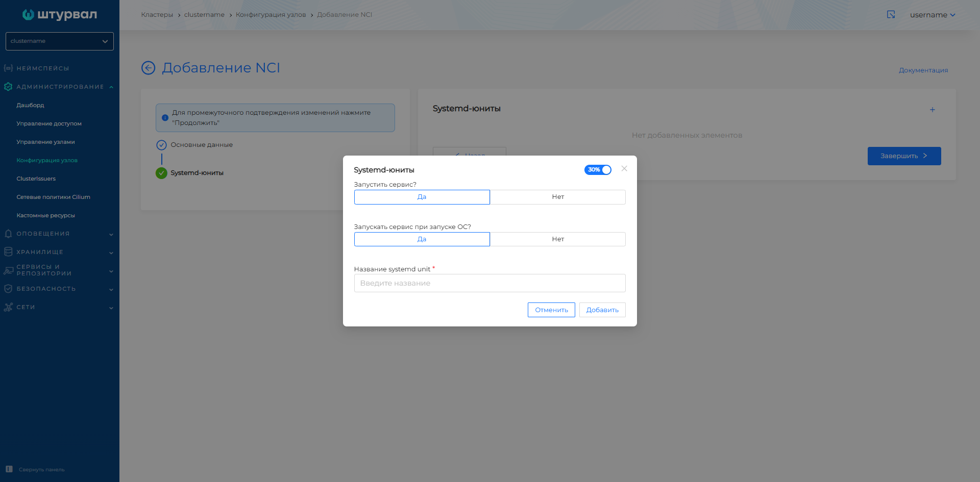The image size is (980, 482).
Task: Click the Свернуть панель collapse icon
Action: (x=9, y=469)
